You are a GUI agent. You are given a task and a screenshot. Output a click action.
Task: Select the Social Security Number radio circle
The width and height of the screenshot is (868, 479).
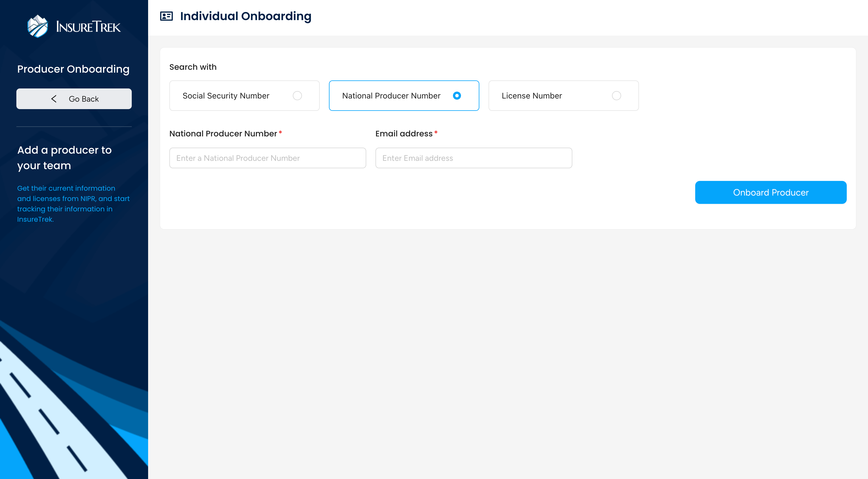(297, 96)
